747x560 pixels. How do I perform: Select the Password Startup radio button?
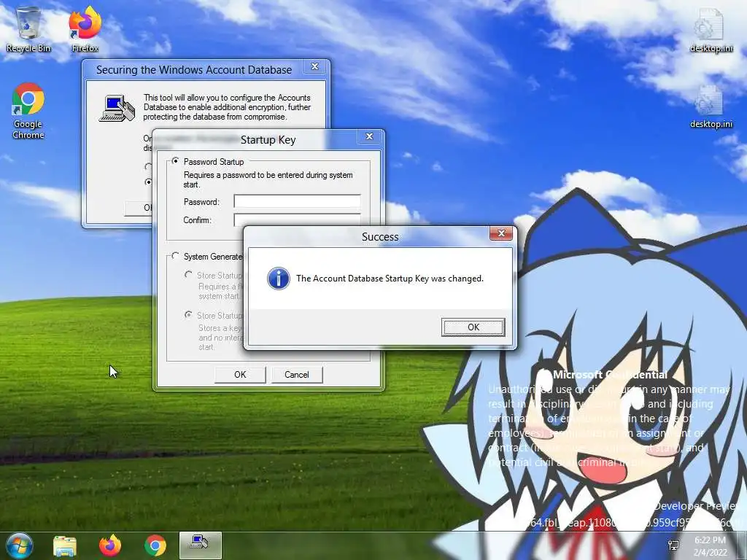pos(175,161)
